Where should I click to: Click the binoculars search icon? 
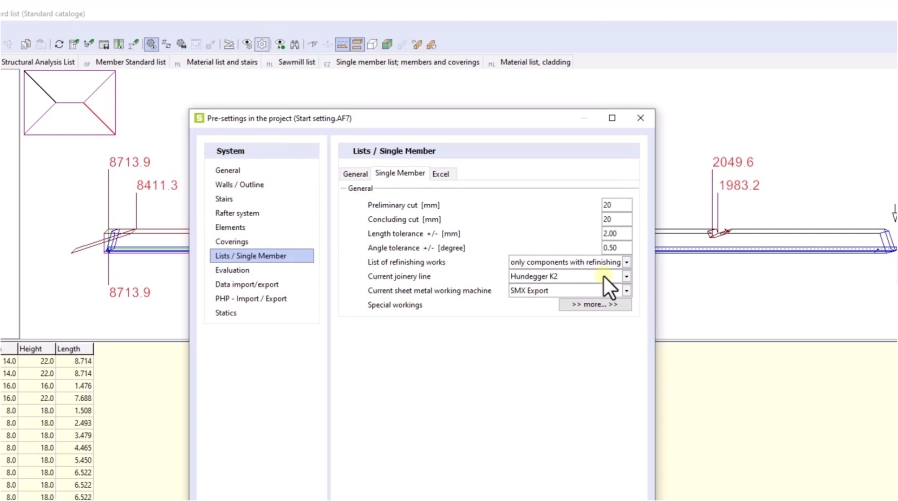pyautogui.click(x=294, y=44)
